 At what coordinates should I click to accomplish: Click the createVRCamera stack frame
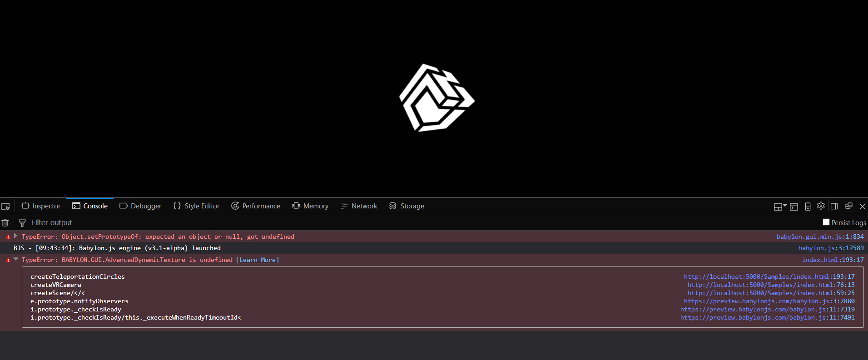pos(56,285)
